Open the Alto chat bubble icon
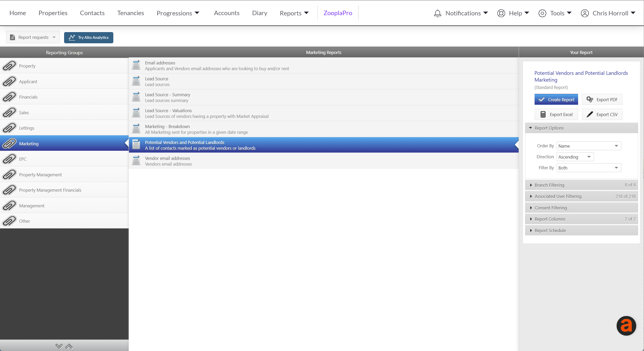644x351 pixels. pos(626,326)
